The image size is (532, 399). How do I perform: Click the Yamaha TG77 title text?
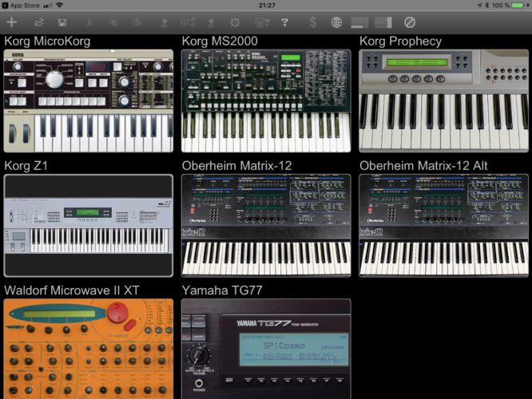click(222, 290)
